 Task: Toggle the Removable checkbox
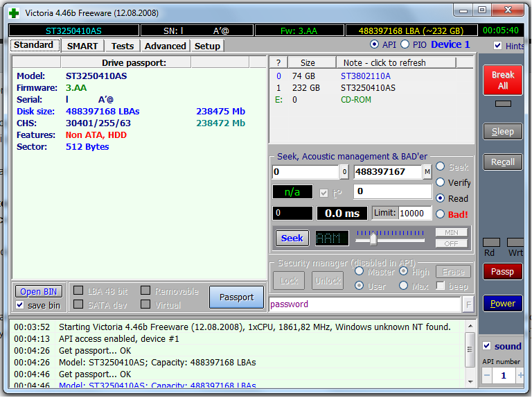click(145, 291)
